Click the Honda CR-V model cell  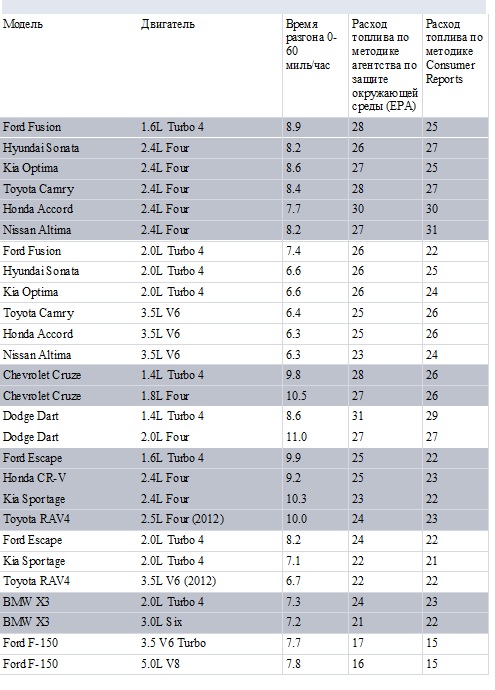(x=35, y=478)
